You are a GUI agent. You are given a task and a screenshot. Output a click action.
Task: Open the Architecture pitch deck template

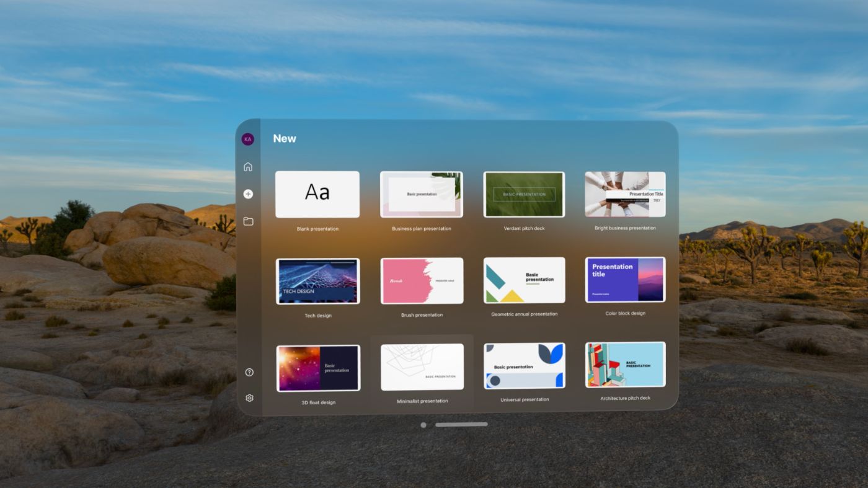(x=624, y=365)
